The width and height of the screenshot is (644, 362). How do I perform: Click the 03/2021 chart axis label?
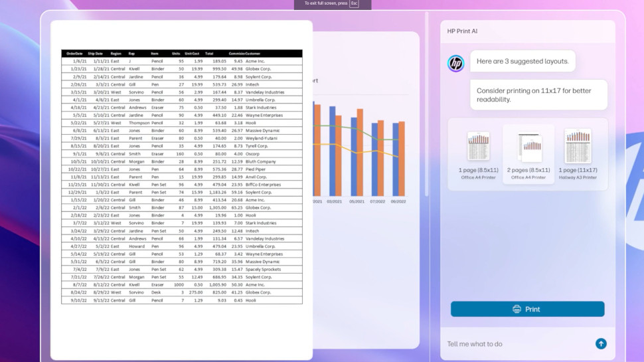coord(335,202)
